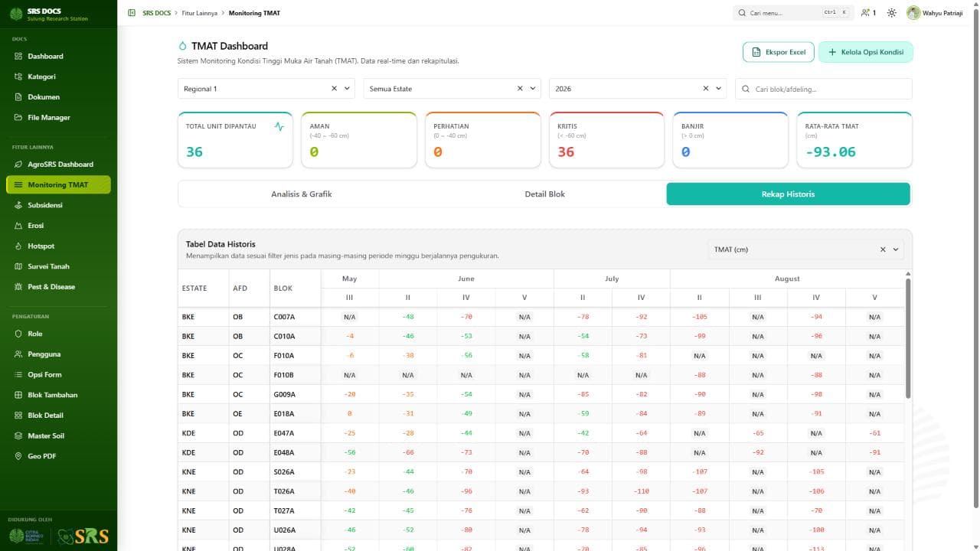Open the Pest & Disease bug icon
This screenshot has height=551, width=980.
[18, 287]
